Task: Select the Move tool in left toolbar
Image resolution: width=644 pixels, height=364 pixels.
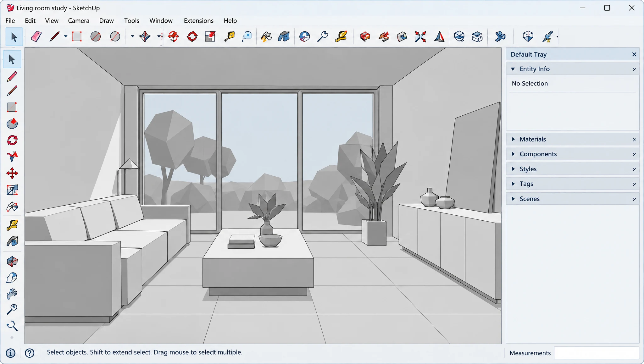Action: coord(12,173)
